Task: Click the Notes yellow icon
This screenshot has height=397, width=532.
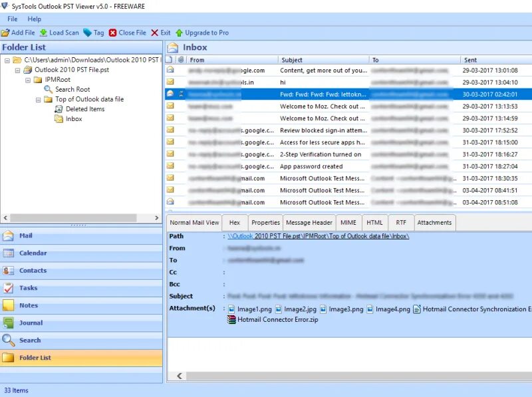Action: tap(8, 305)
